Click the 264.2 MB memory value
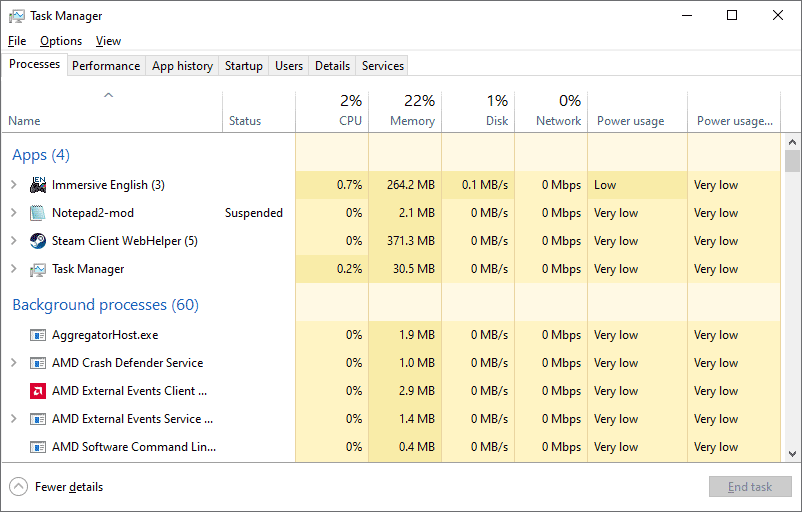The width and height of the screenshot is (802, 512). coord(411,185)
